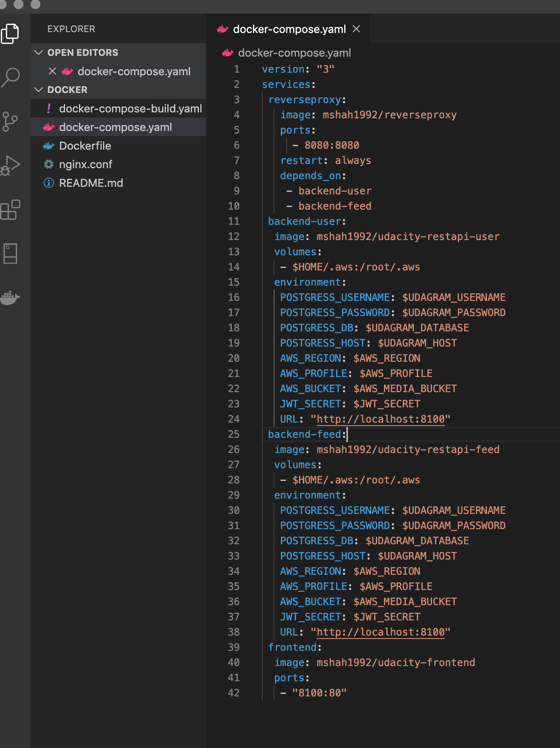Click the 'reverseproxy' service key

(x=304, y=99)
